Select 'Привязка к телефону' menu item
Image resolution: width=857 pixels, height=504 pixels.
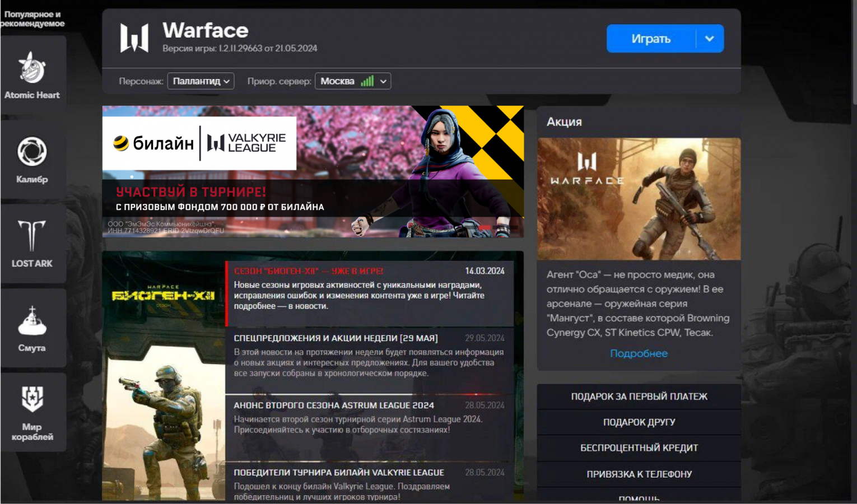point(639,474)
